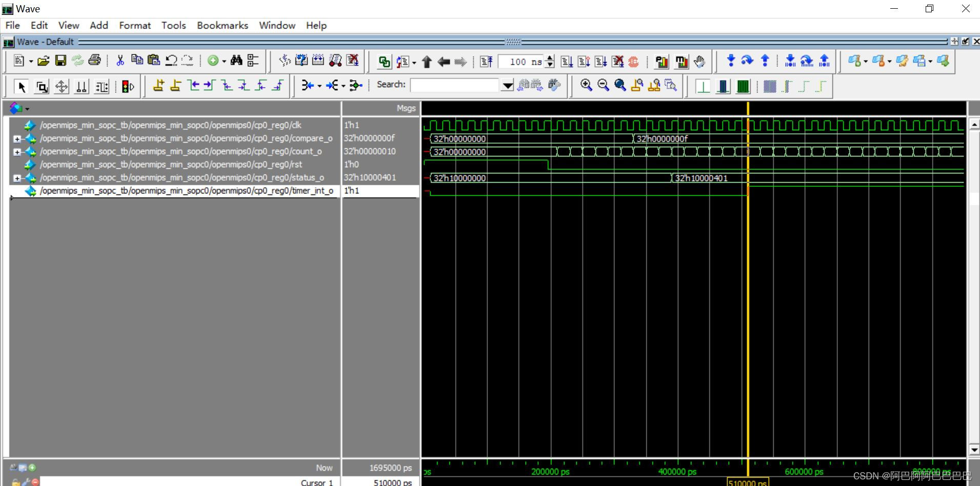Increase the run length stepper value
This screenshot has height=486, width=980.
point(550,58)
